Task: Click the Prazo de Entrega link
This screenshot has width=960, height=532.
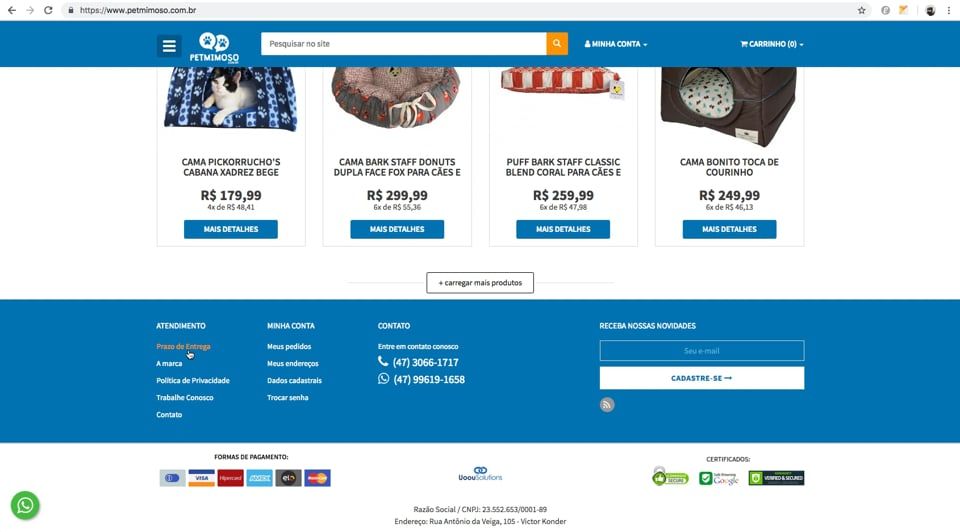Action: [183, 347]
